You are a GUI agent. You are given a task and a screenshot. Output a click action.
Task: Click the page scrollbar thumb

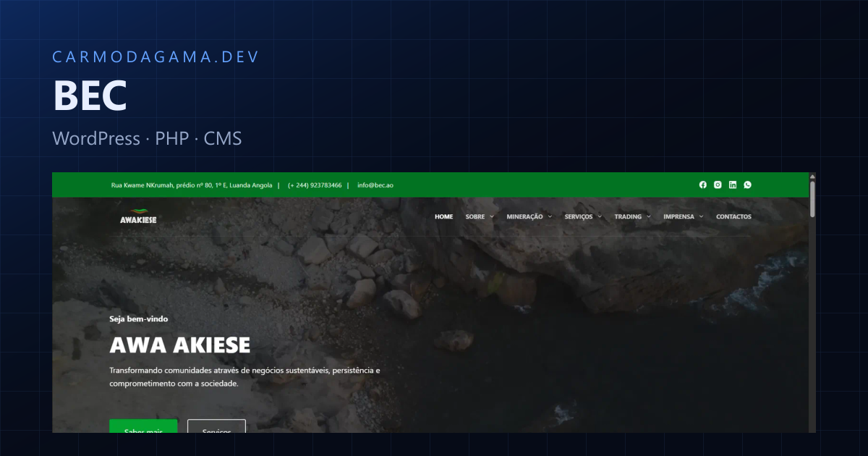click(x=812, y=198)
